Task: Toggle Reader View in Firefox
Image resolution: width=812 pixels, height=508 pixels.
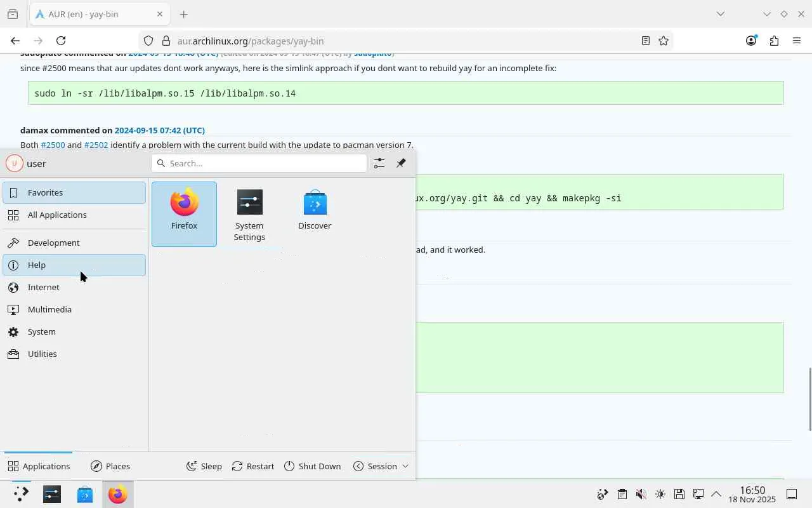Action: point(645,41)
